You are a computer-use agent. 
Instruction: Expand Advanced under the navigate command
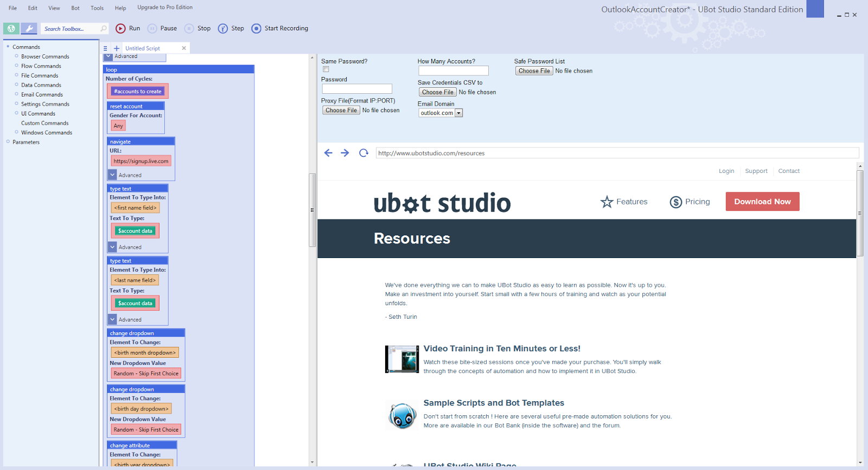(113, 175)
